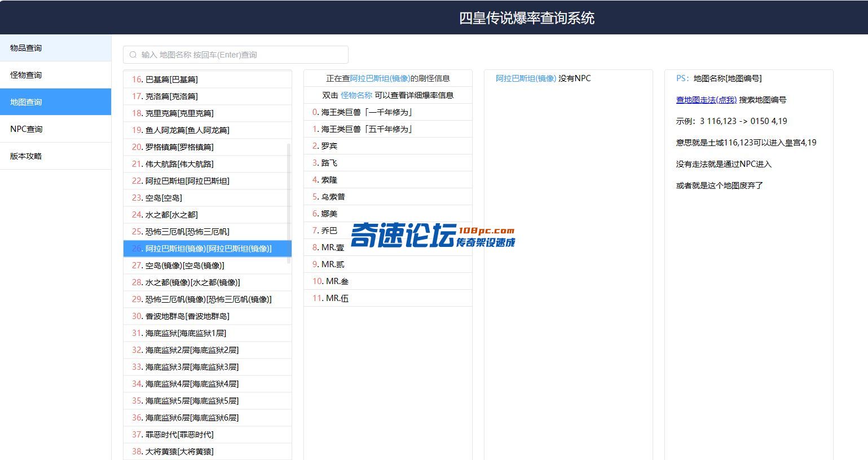868x460 pixels.
Task: Select map 21 伟大航路
Action: pyautogui.click(x=208, y=164)
